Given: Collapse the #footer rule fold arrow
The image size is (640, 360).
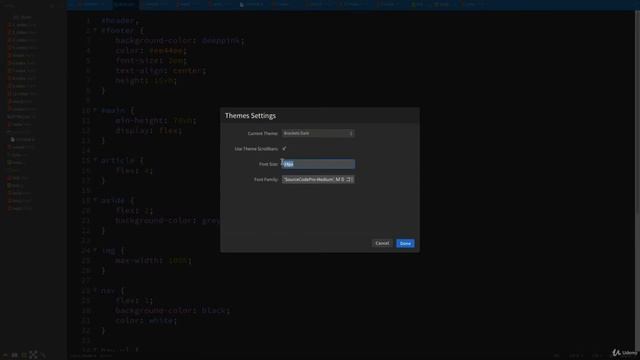Looking at the screenshot, I should tap(95, 31).
